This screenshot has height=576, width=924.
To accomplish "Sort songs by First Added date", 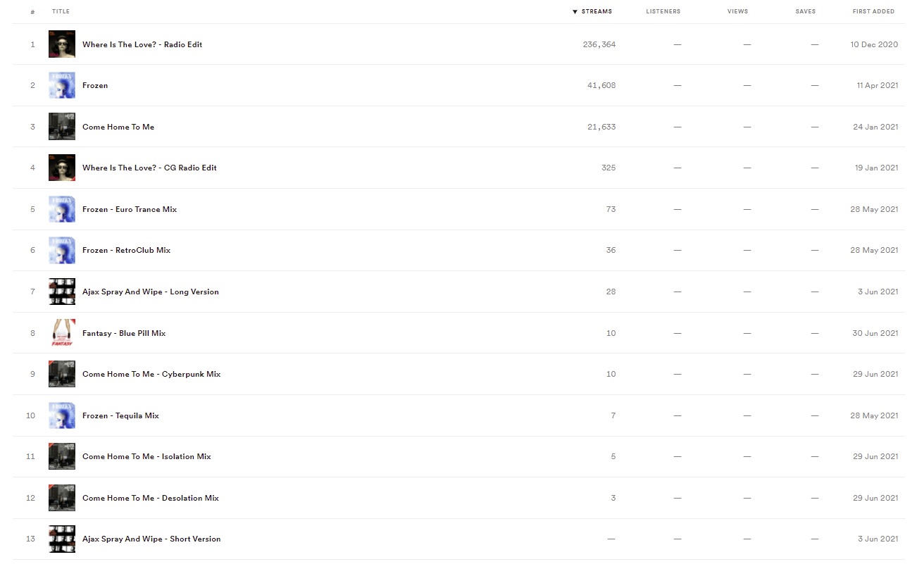I will pos(873,12).
